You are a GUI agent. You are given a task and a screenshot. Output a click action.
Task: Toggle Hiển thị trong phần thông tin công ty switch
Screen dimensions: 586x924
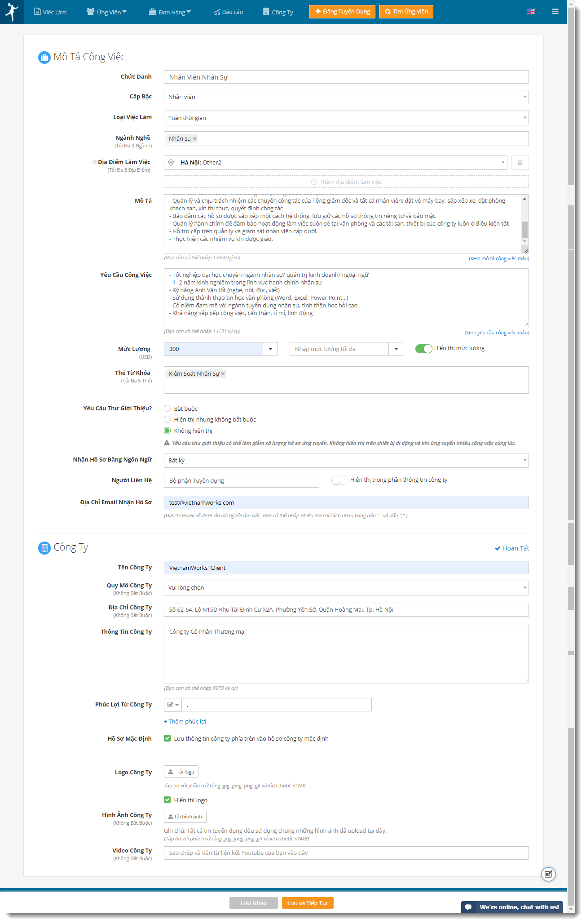tap(339, 480)
